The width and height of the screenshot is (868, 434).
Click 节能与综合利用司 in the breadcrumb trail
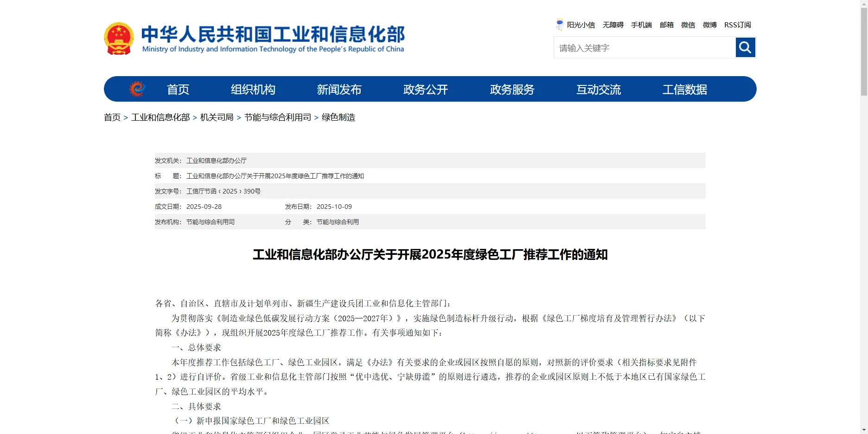pos(276,117)
